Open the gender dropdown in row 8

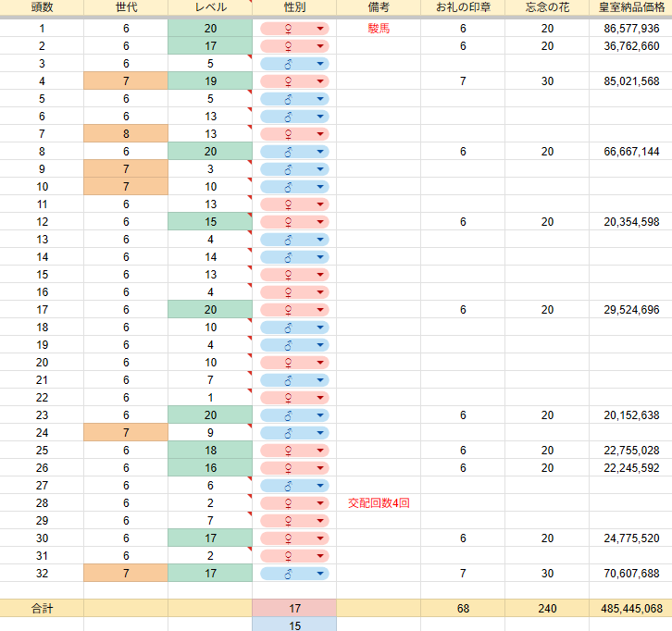(294, 152)
